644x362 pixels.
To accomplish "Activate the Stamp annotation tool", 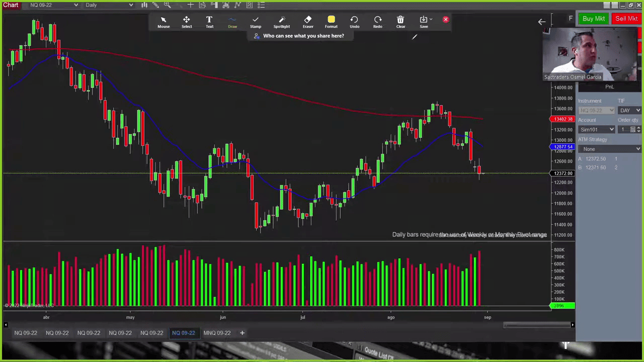I will tap(256, 22).
